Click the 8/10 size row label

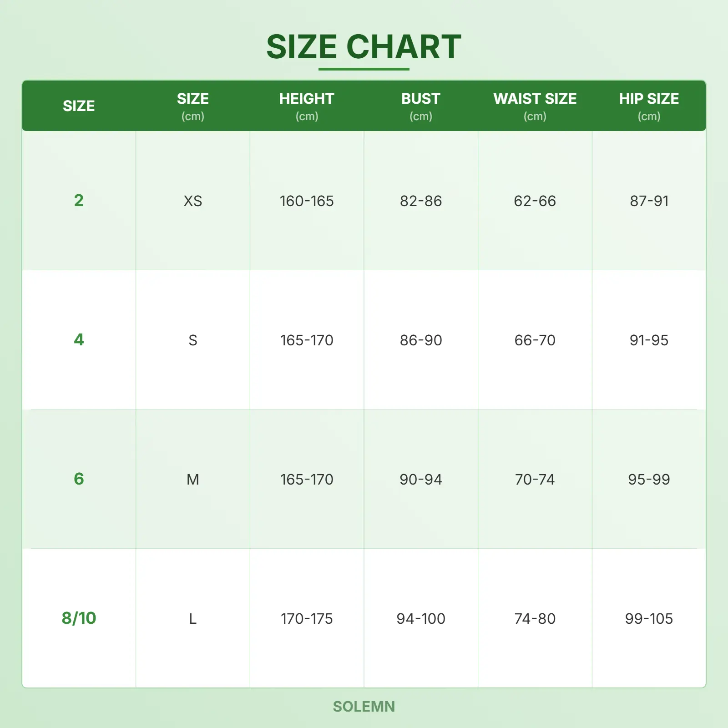click(x=79, y=618)
